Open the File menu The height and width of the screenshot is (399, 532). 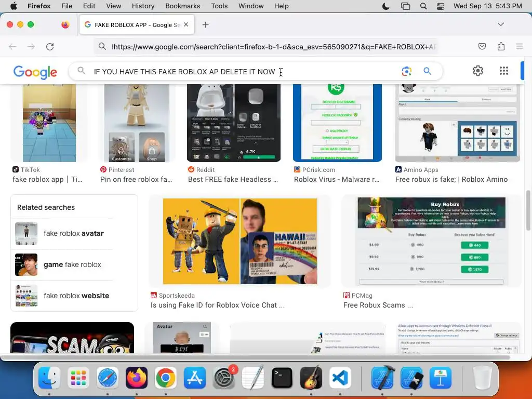(66, 6)
